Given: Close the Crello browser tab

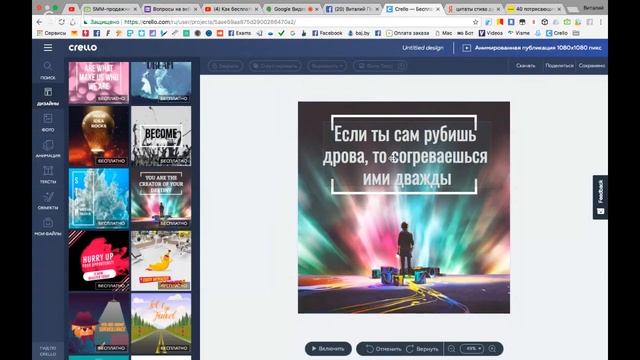Looking at the screenshot, I should (438, 9).
